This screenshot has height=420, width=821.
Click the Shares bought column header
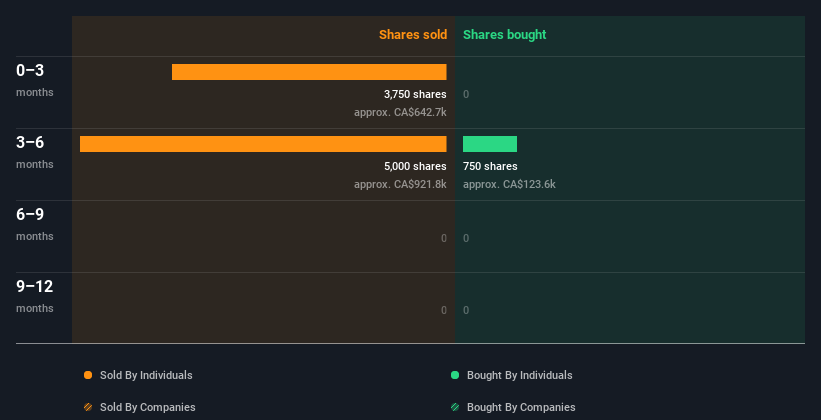coord(504,35)
